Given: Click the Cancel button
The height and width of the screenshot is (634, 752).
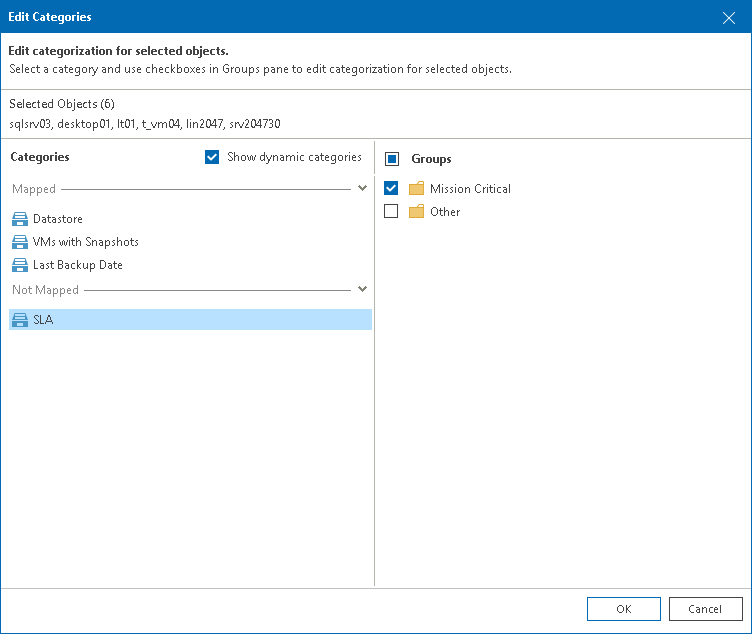Looking at the screenshot, I should (705, 609).
